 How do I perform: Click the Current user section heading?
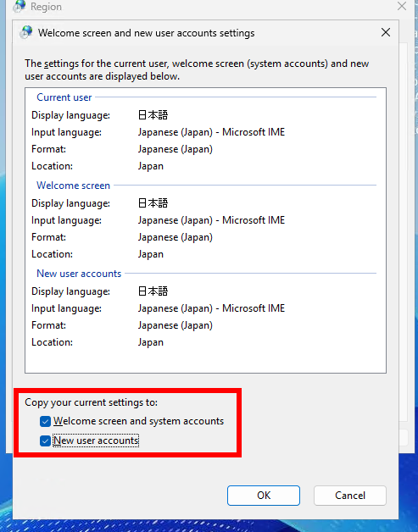coord(64,97)
